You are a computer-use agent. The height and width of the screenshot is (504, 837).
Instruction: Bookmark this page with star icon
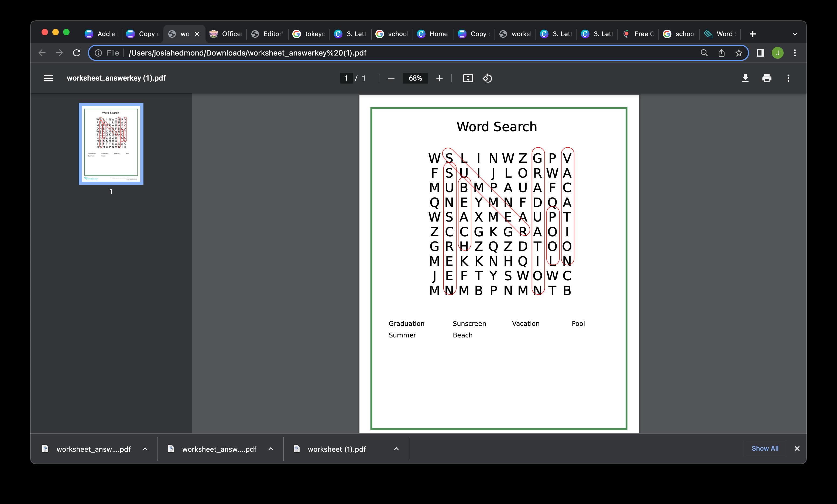(739, 53)
